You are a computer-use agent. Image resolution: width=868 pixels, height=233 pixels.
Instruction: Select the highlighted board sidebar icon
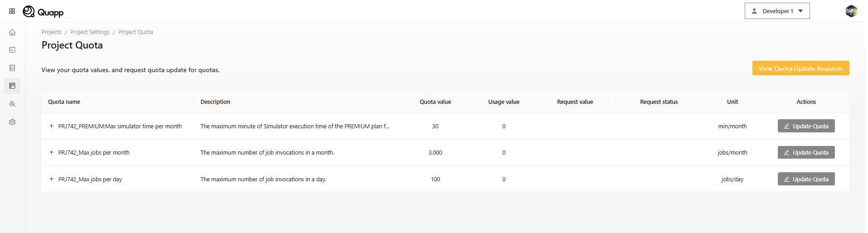tap(12, 86)
